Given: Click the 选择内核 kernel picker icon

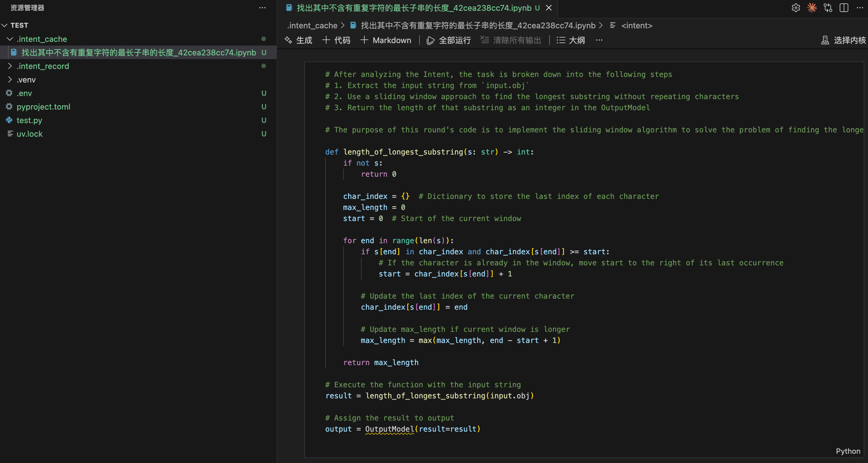Looking at the screenshot, I should (x=825, y=40).
